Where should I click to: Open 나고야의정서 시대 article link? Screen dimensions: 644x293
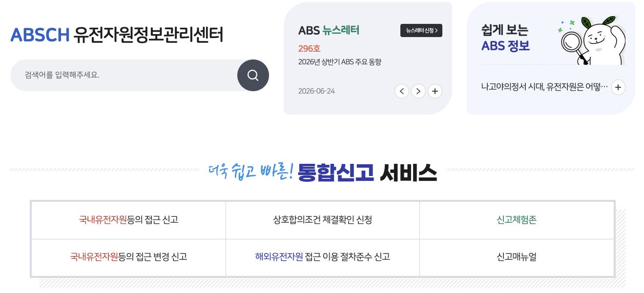[x=544, y=87]
